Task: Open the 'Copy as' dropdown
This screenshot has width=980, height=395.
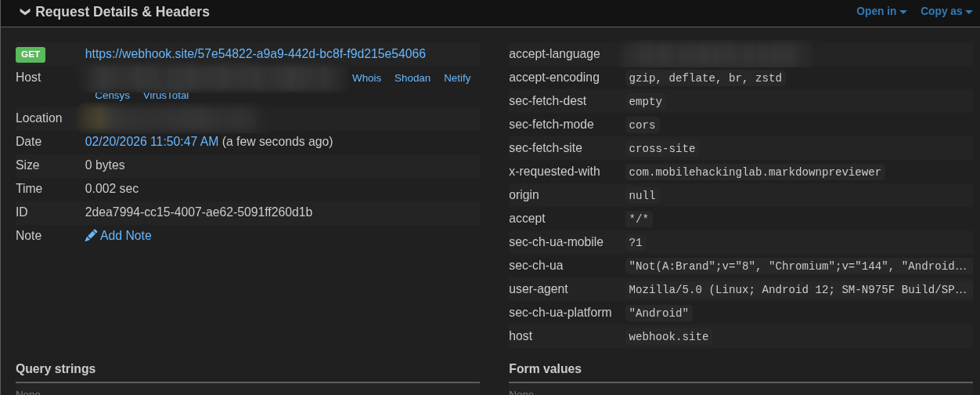Action: tap(946, 11)
